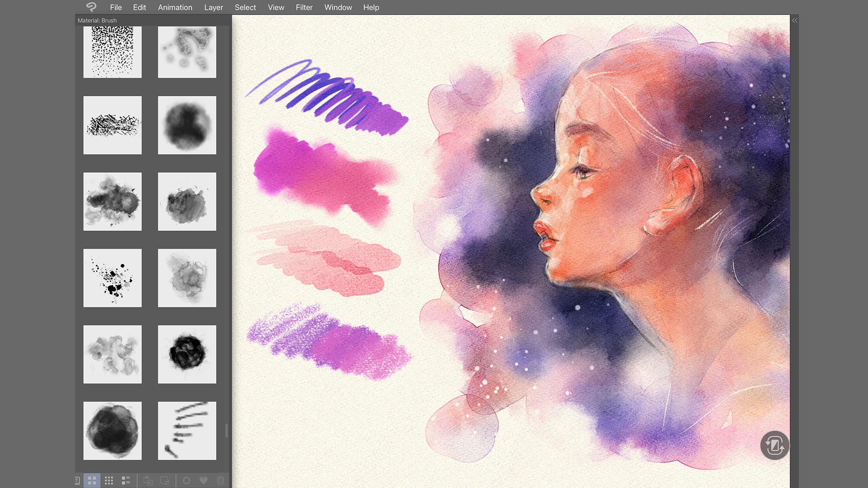Delete a material using the trash icon
The image size is (868, 488).
[221, 480]
